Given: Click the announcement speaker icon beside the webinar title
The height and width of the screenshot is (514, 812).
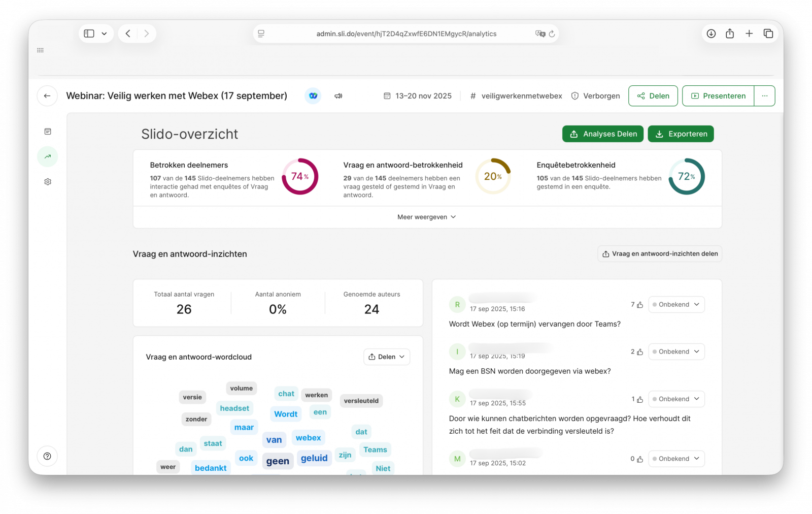Looking at the screenshot, I should [x=338, y=95].
